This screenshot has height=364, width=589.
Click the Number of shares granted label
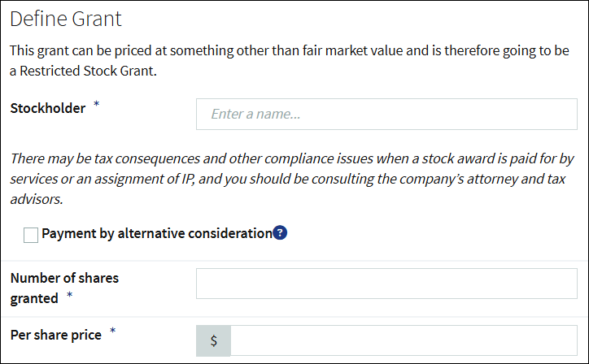tap(64, 288)
